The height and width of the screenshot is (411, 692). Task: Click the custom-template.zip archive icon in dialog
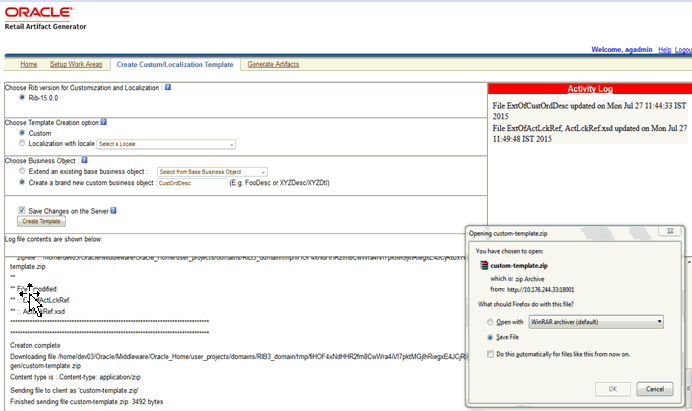(484, 265)
